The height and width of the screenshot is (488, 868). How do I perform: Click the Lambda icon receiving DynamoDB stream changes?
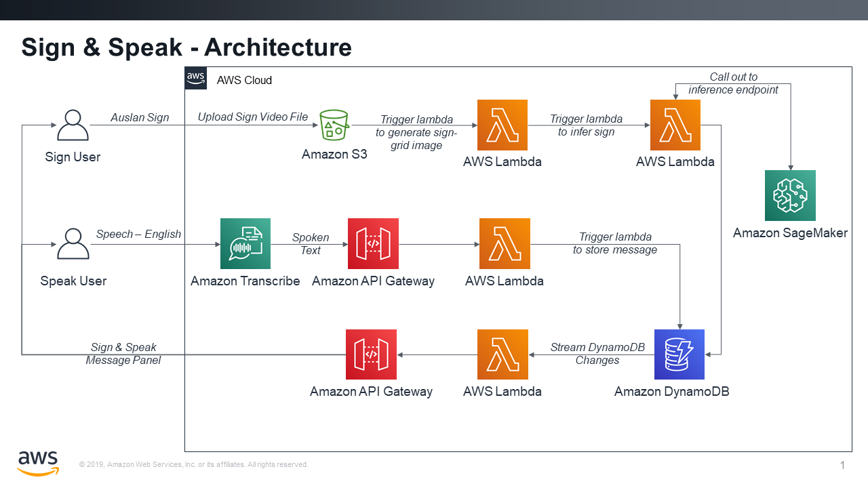[x=502, y=354]
